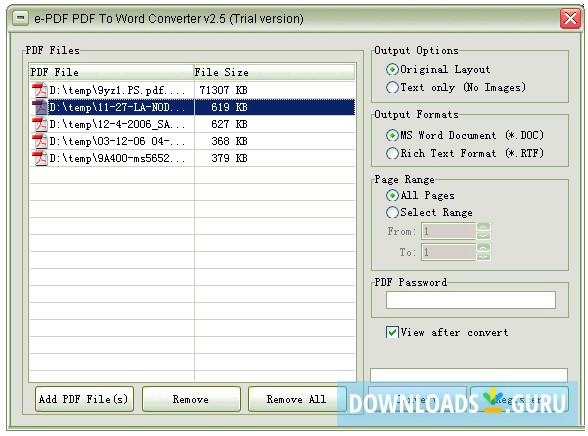This screenshot has height=436, width=588.
Task: Sort by File Size column header
Action: (x=274, y=72)
